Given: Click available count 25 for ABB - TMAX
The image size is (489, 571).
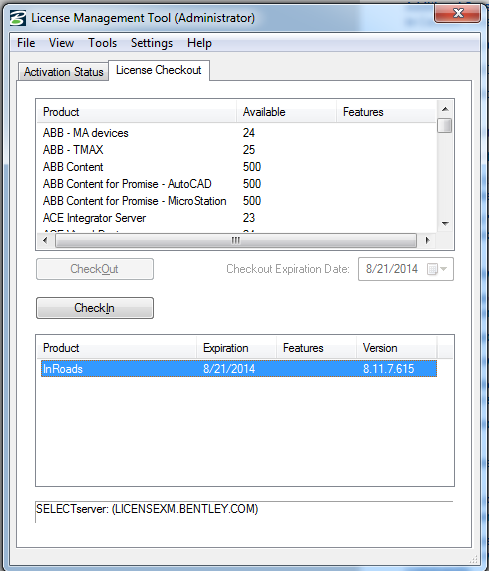Looking at the screenshot, I should tap(249, 150).
